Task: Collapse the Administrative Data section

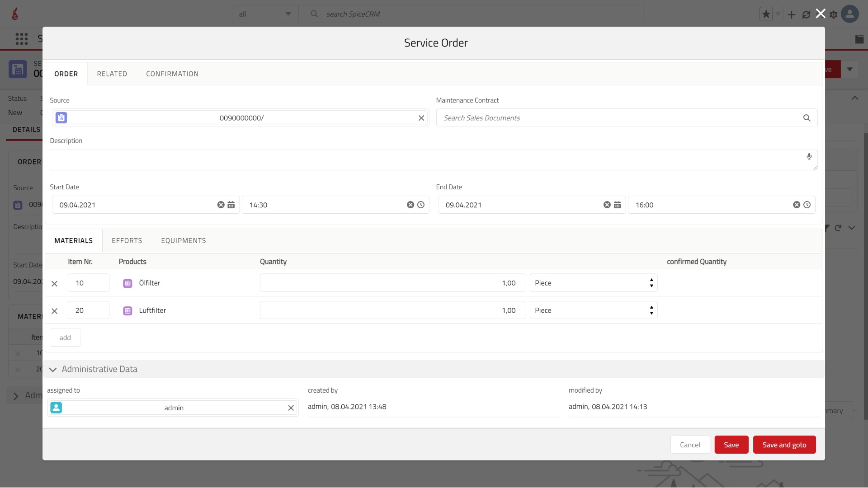Action: click(53, 370)
